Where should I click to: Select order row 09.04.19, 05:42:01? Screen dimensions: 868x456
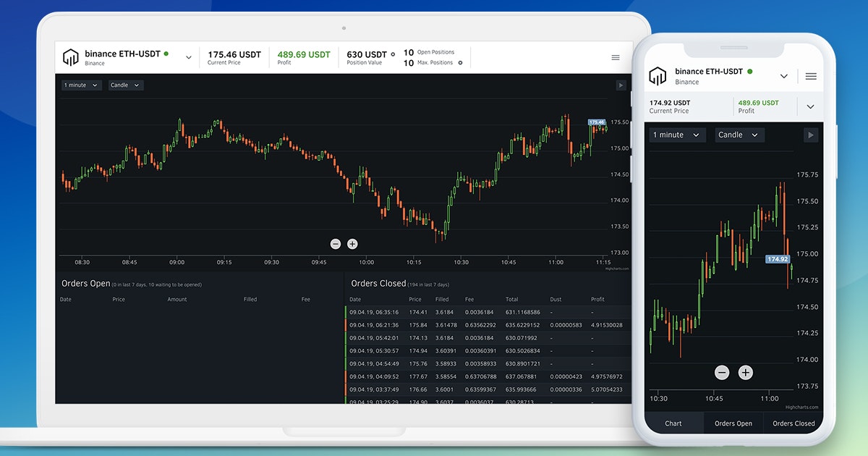point(488,338)
